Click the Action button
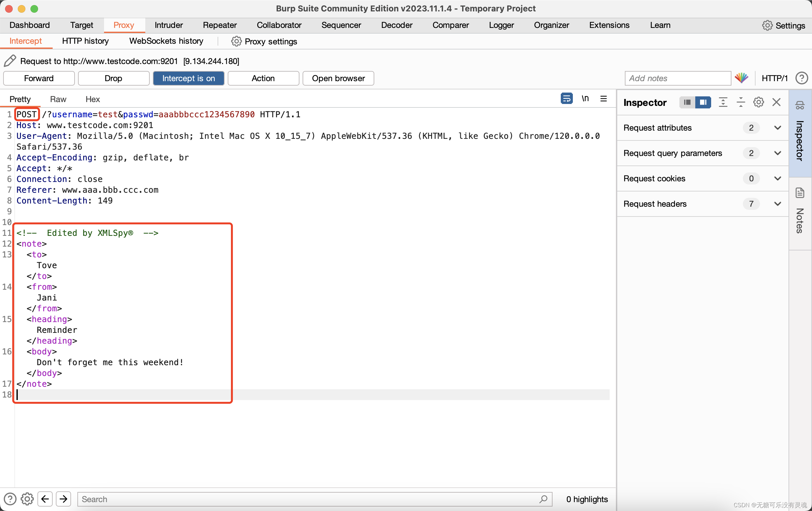 coord(263,78)
